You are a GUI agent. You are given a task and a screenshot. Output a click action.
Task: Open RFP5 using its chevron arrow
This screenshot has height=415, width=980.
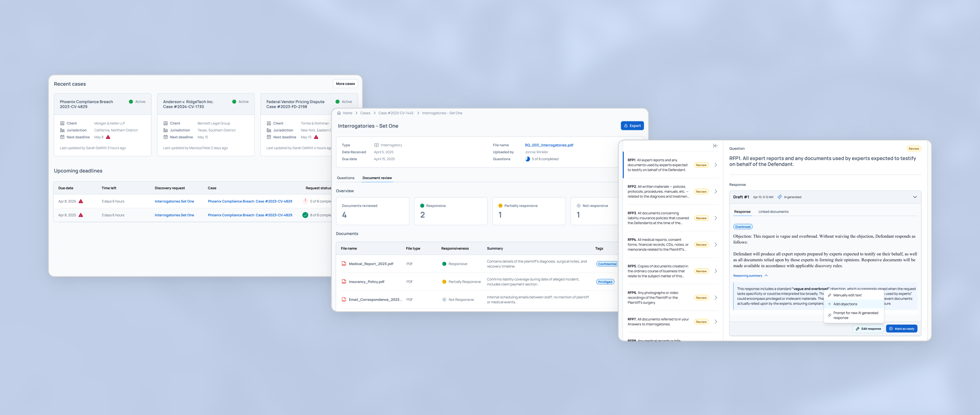pyautogui.click(x=716, y=271)
